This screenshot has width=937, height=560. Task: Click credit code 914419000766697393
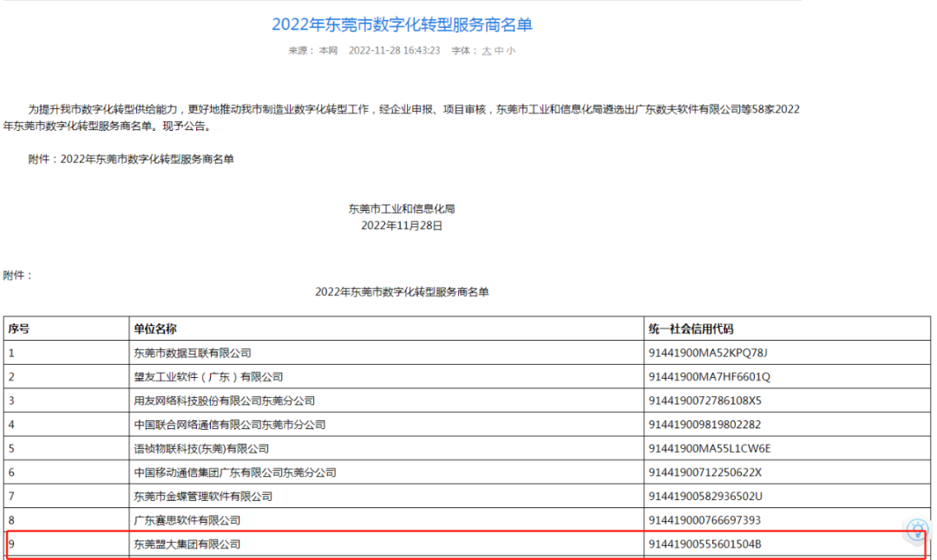pyautogui.click(x=704, y=520)
